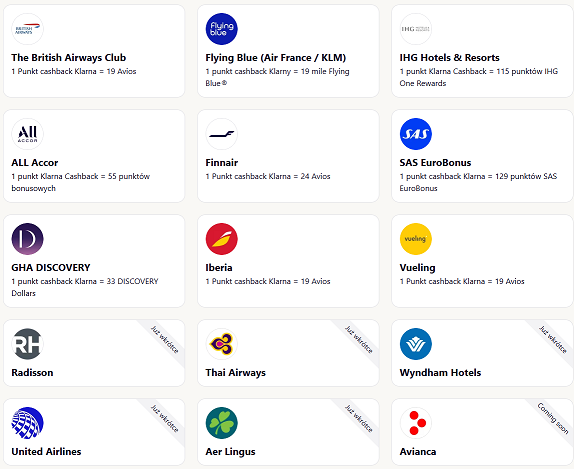574x469 pixels.
Task: Click the ALL Accor logo
Action: click(27, 134)
